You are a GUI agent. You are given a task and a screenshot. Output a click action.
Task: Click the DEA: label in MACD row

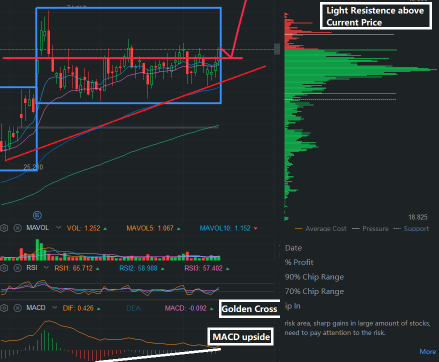(134, 308)
